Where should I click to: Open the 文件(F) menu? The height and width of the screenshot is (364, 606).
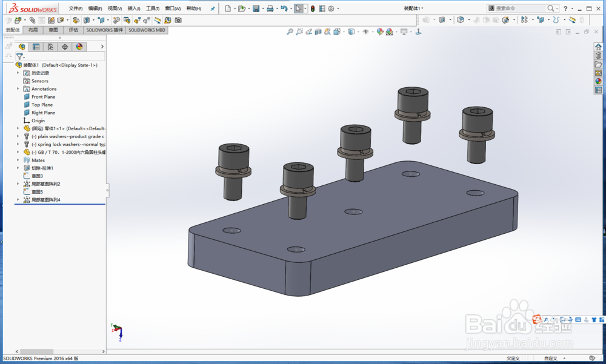[76, 8]
